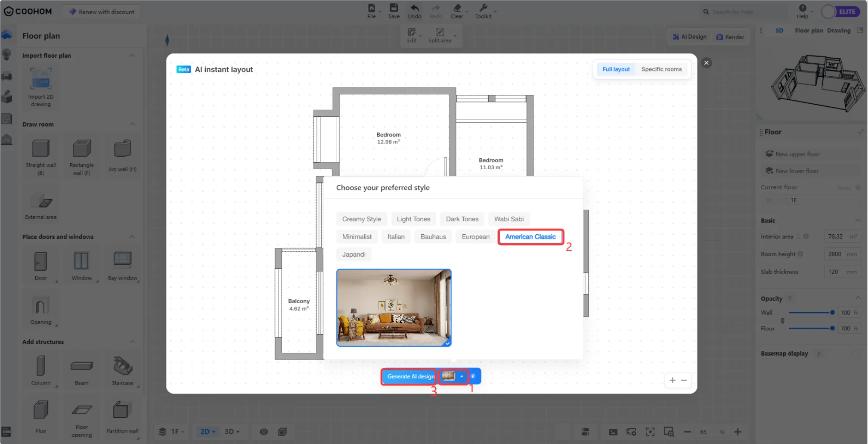The image size is (868, 444).
Task: Toggle the 3D box view icon in the bottom bar
Action: tap(282, 432)
